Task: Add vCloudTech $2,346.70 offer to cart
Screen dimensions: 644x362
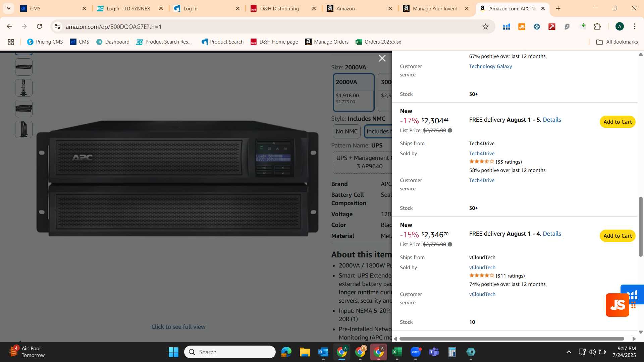Action: point(618,236)
